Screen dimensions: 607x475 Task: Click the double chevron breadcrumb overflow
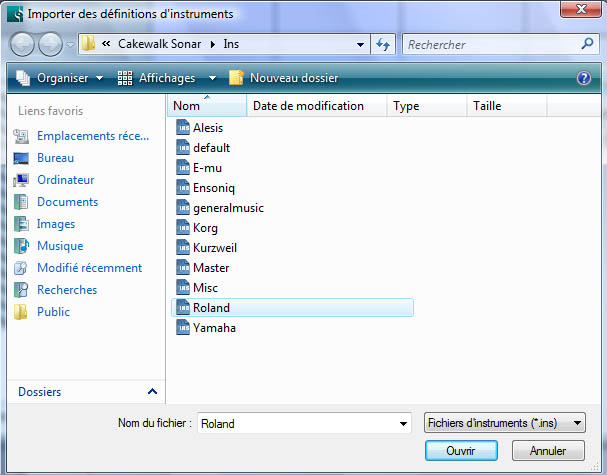pyautogui.click(x=106, y=44)
